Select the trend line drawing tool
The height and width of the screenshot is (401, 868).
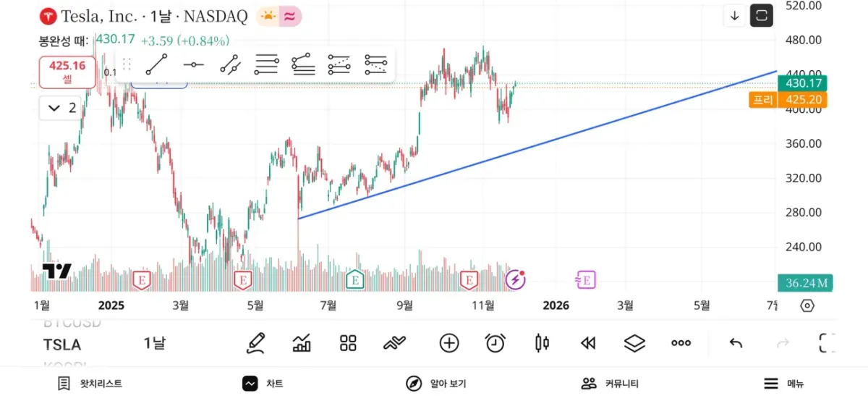coord(157,65)
